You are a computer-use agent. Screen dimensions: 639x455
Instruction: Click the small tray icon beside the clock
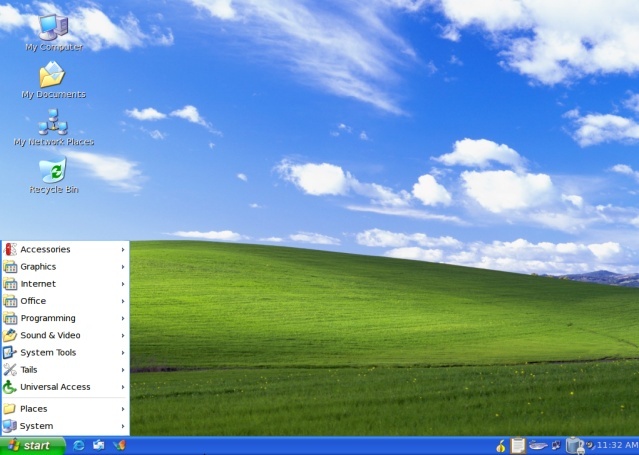[590, 446]
